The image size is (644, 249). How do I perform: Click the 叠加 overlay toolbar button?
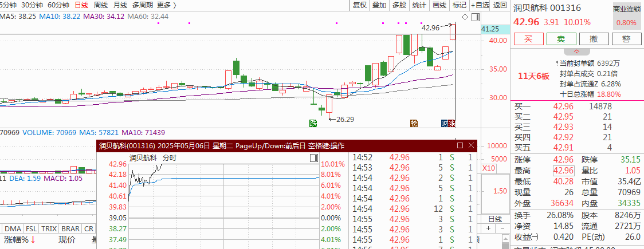coord(379,5)
